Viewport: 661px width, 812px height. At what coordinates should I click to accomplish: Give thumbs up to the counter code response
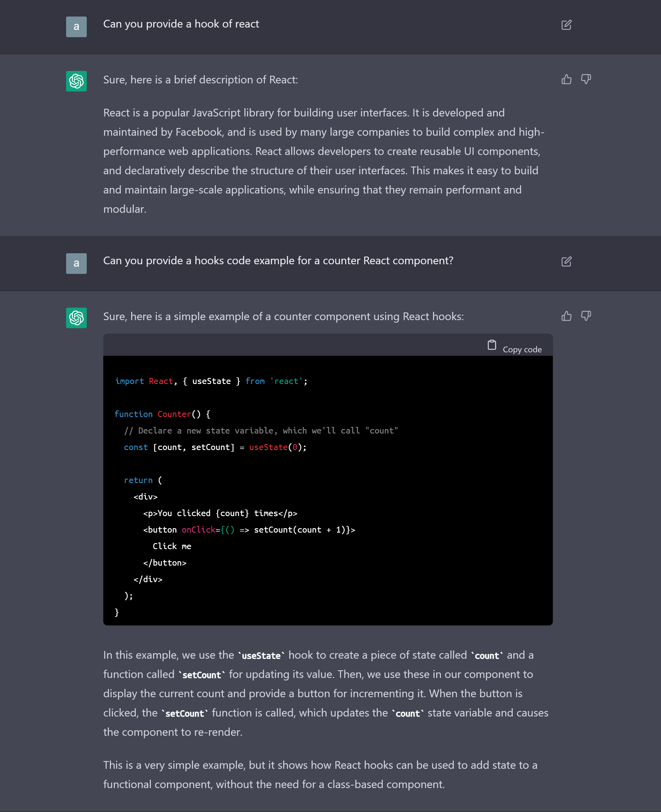point(566,316)
